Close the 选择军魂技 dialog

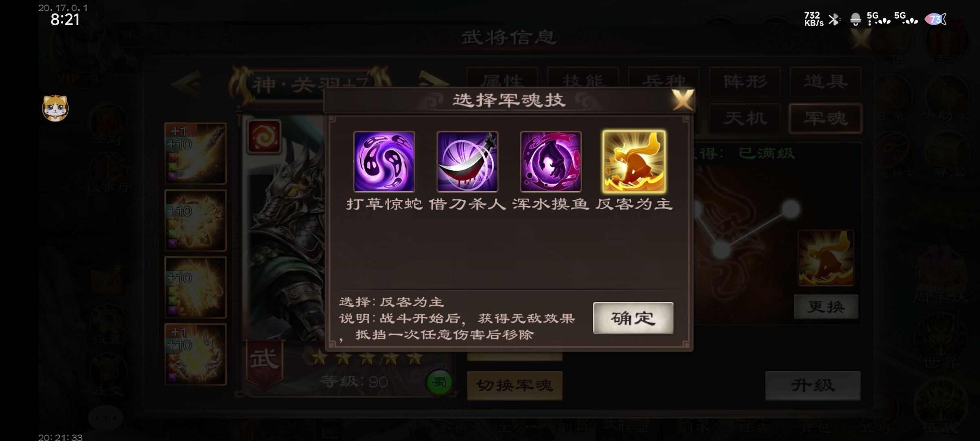point(683,100)
